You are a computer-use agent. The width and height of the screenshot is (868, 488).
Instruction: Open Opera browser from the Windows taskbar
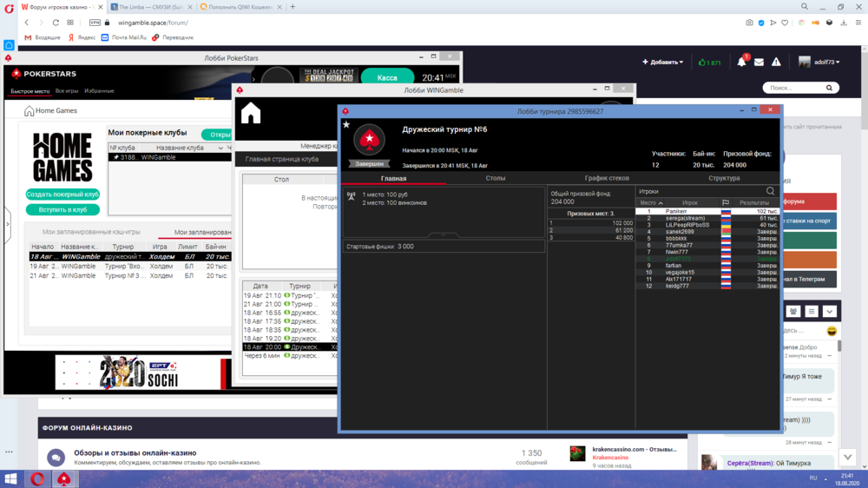click(x=38, y=478)
